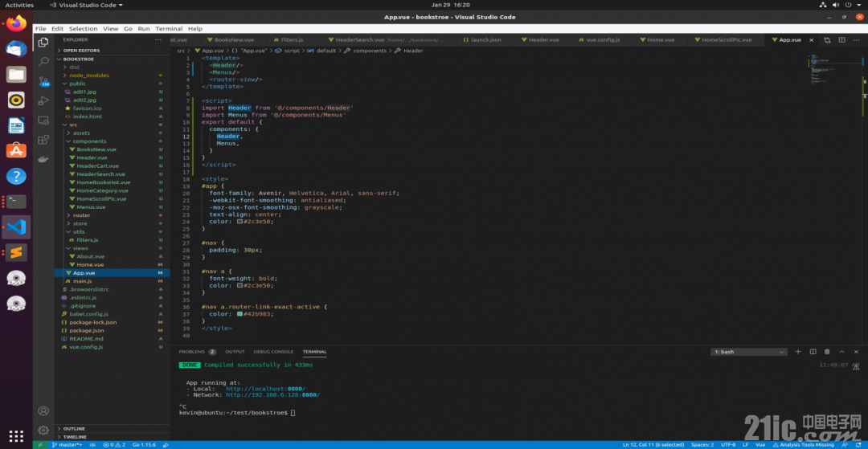Click Go 1.15.6 in status bar
The width and height of the screenshot is (868, 449).
pyautogui.click(x=144, y=444)
